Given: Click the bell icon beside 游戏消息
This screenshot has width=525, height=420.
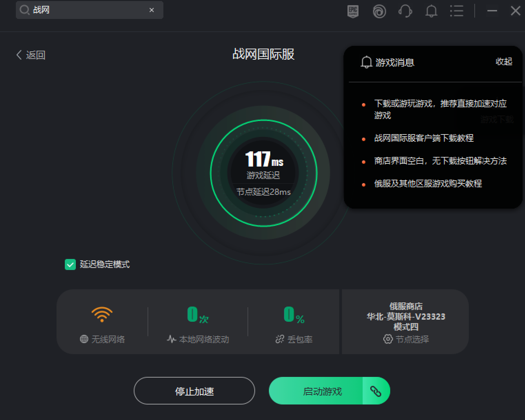Looking at the screenshot, I should 366,62.
